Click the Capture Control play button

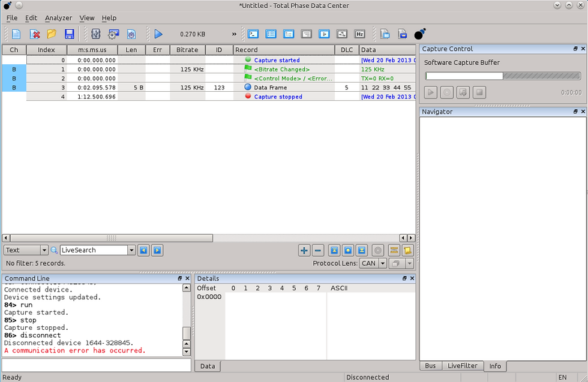(431, 92)
